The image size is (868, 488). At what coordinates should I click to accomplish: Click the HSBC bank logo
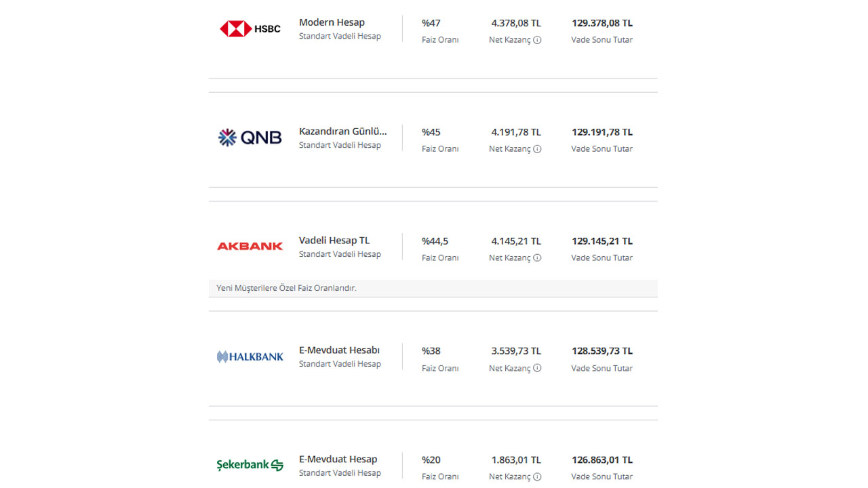click(x=250, y=28)
